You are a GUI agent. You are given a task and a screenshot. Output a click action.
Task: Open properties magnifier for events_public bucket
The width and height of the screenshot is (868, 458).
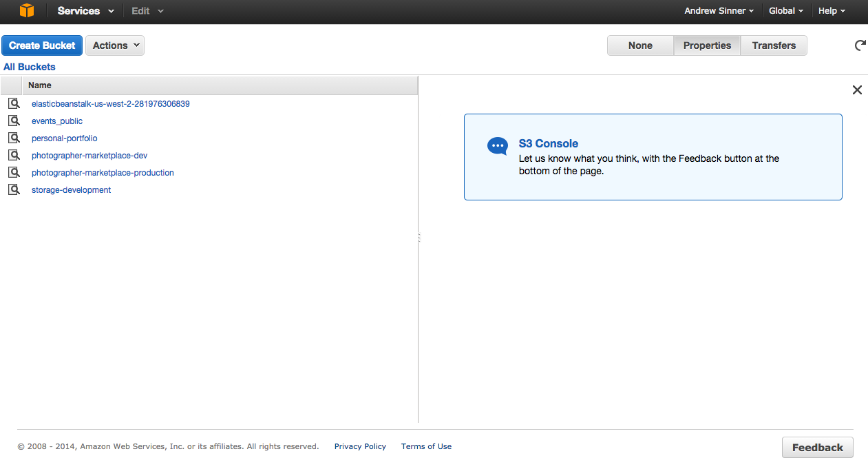click(x=14, y=121)
